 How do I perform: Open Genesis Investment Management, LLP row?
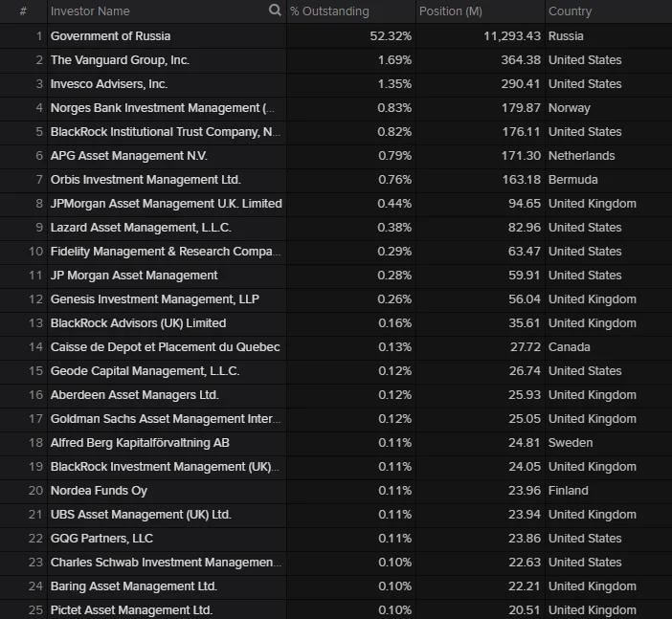pyautogui.click(x=154, y=299)
